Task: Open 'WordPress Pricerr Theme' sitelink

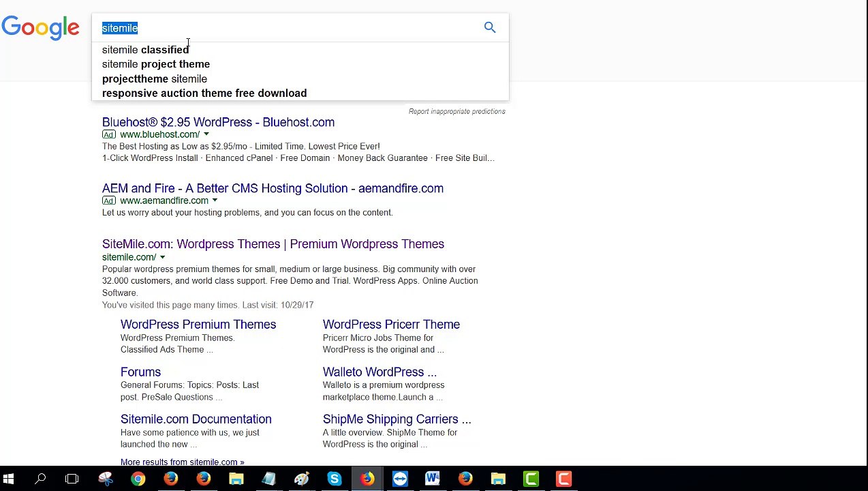Action: pos(391,325)
